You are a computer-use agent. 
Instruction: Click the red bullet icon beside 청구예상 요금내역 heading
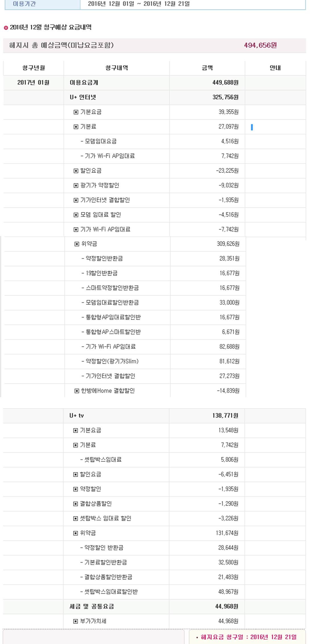6,28
